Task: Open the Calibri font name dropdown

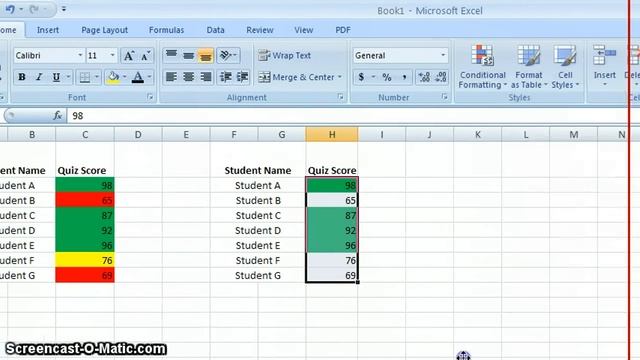Action: click(80, 55)
